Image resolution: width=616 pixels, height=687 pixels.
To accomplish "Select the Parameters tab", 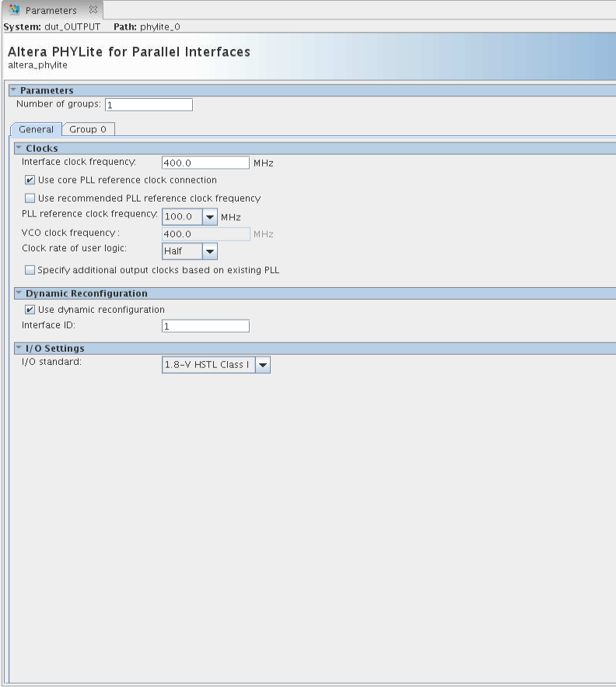I will 53,9.
